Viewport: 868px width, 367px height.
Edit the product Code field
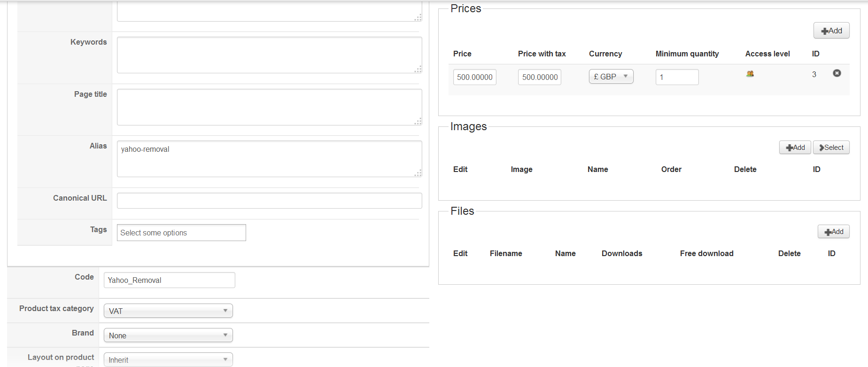coord(169,280)
